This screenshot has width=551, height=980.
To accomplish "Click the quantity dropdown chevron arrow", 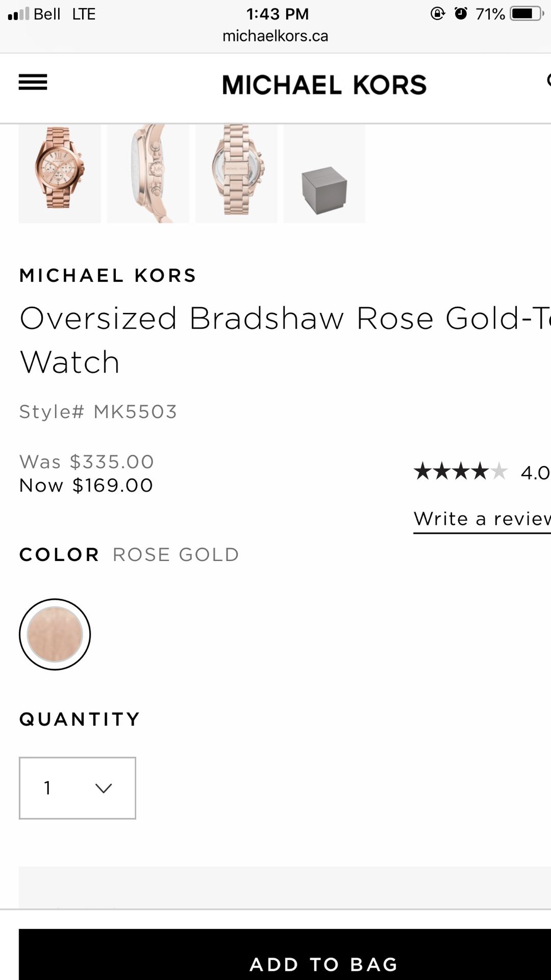I will click(x=104, y=789).
